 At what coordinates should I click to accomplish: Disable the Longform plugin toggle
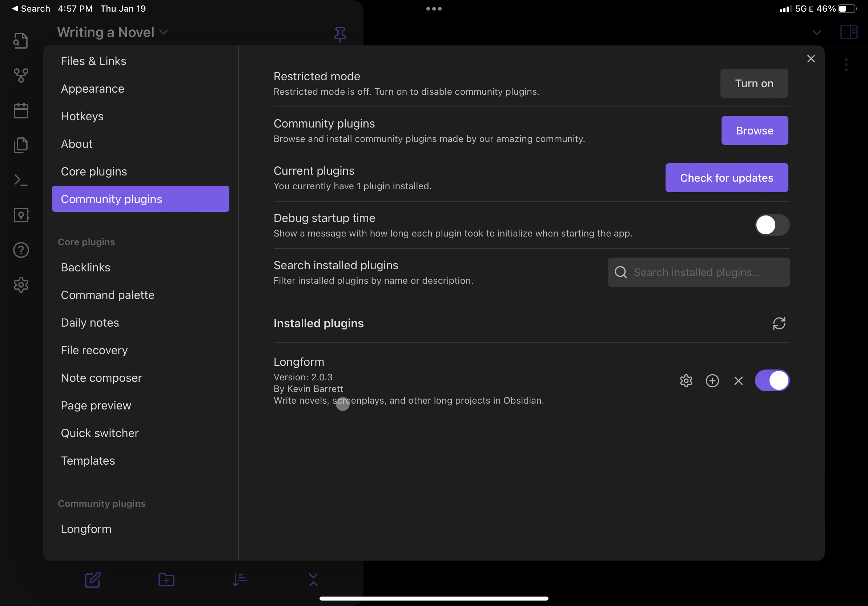(772, 380)
